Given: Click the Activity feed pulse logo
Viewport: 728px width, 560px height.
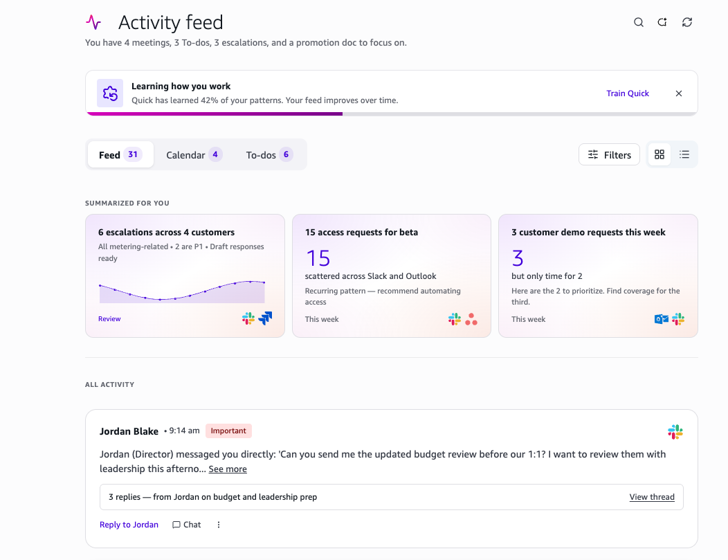Looking at the screenshot, I should point(93,22).
